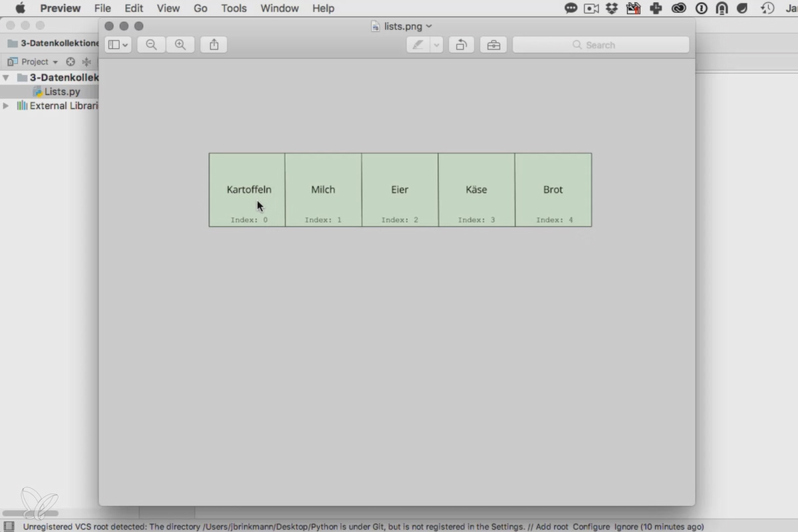The image size is (798, 532).
Task: Open the lists.png title dropdown chevron
Action: pyautogui.click(x=428, y=26)
